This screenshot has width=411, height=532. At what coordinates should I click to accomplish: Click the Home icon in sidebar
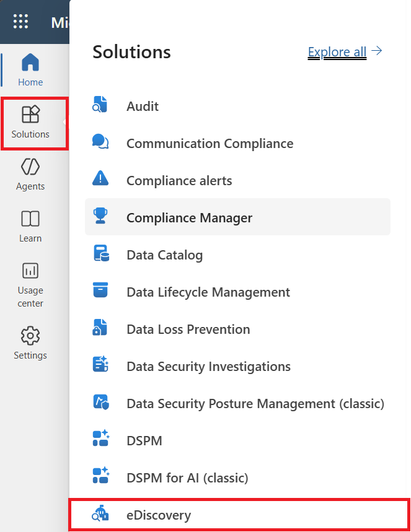pos(30,63)
